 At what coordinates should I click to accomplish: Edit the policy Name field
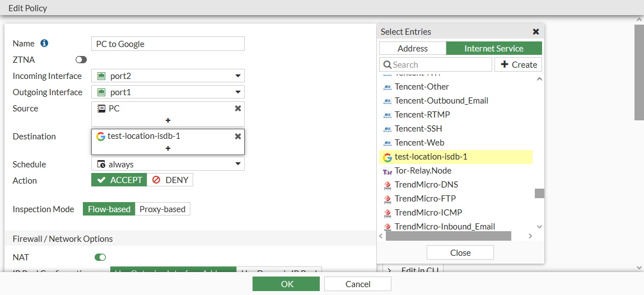coord(168,44)
